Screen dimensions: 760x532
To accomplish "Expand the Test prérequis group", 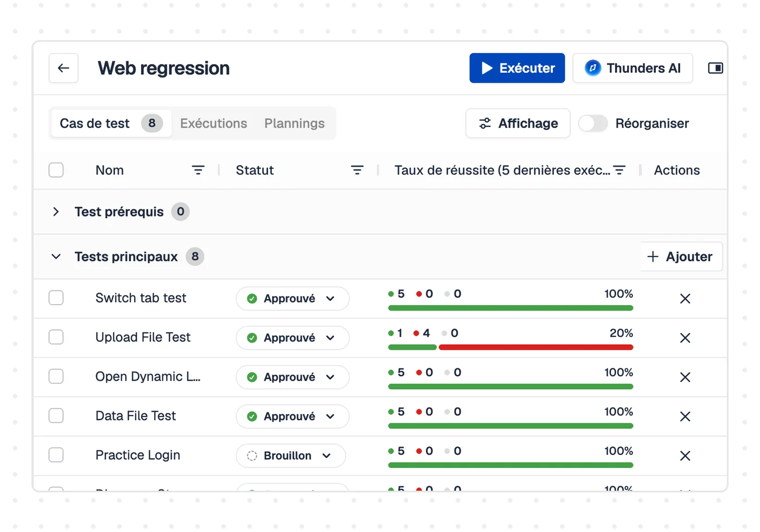I will tap(56, 212).
